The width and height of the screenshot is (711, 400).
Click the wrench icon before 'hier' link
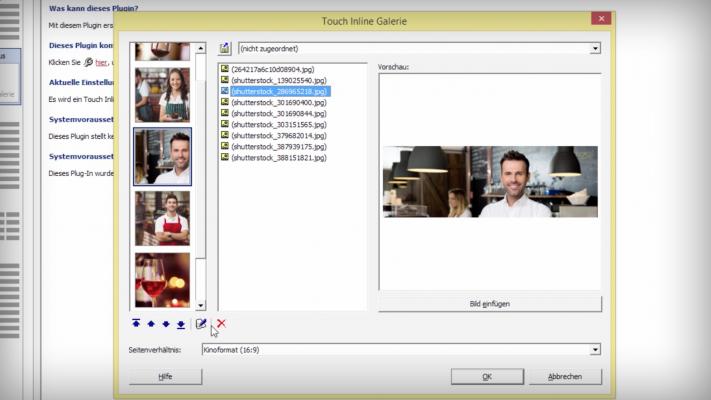[x=88, y=62]
